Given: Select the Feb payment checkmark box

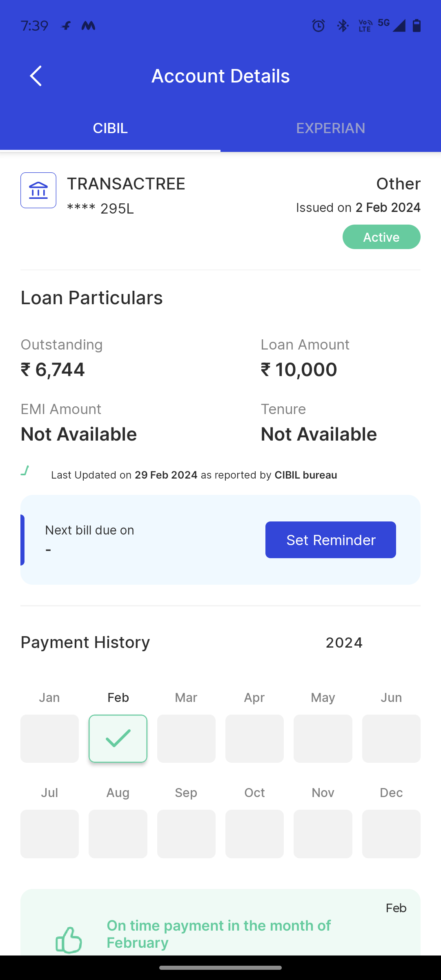Looking at the screenshot, I should point(118,738).
